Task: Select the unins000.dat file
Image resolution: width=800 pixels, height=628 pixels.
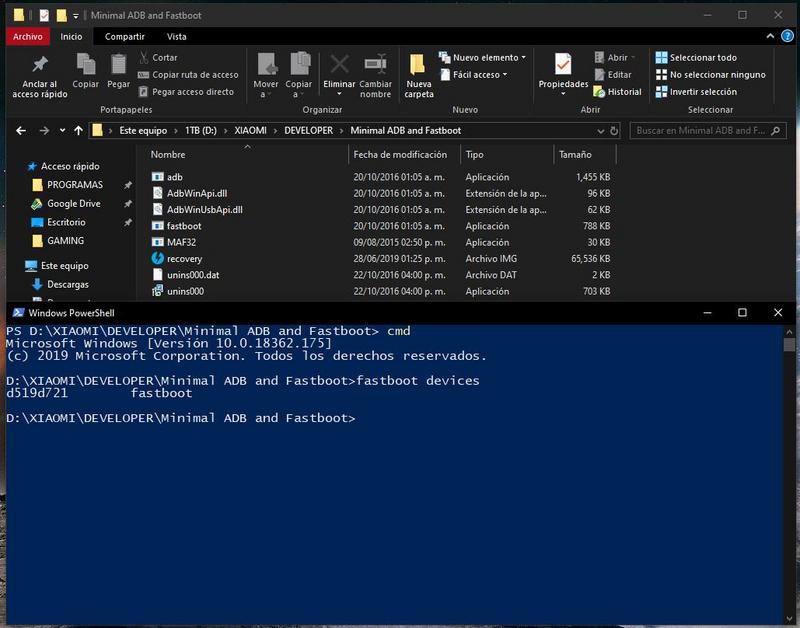Action: [381, 275]
